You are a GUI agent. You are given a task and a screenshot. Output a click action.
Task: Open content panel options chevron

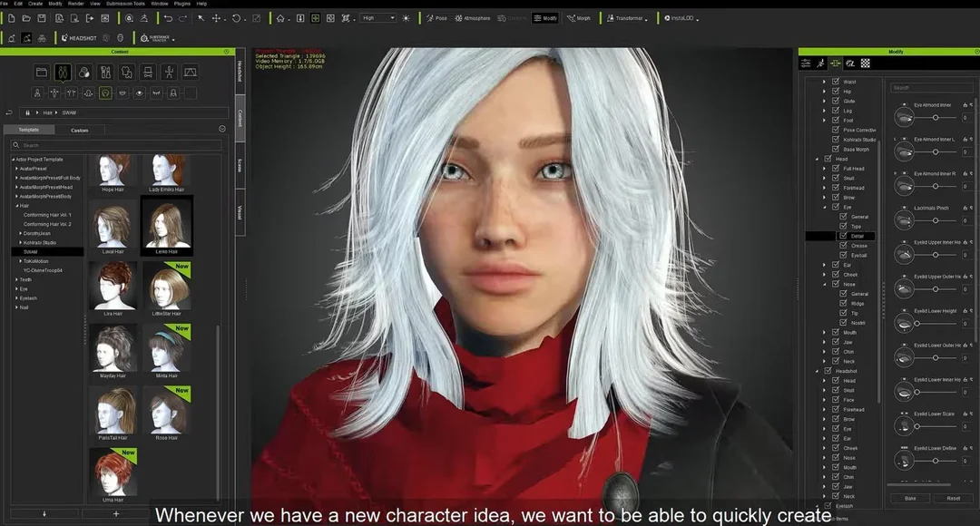point(222,129)
